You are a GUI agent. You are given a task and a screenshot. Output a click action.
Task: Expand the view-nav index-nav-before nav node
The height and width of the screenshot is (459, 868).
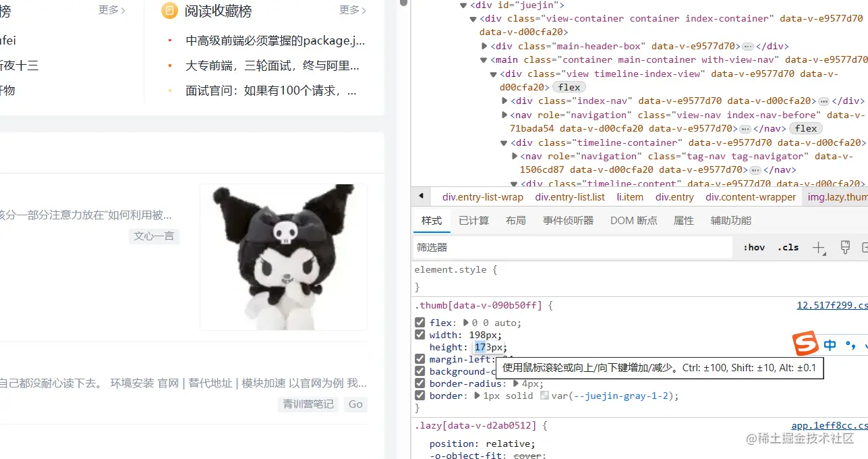504,115
